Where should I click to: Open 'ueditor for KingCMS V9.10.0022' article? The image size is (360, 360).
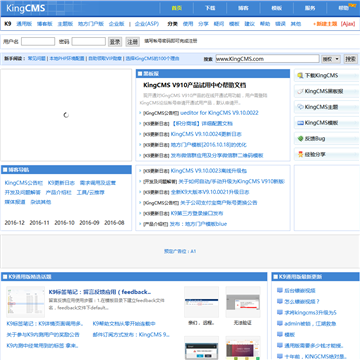click(219, 113)
